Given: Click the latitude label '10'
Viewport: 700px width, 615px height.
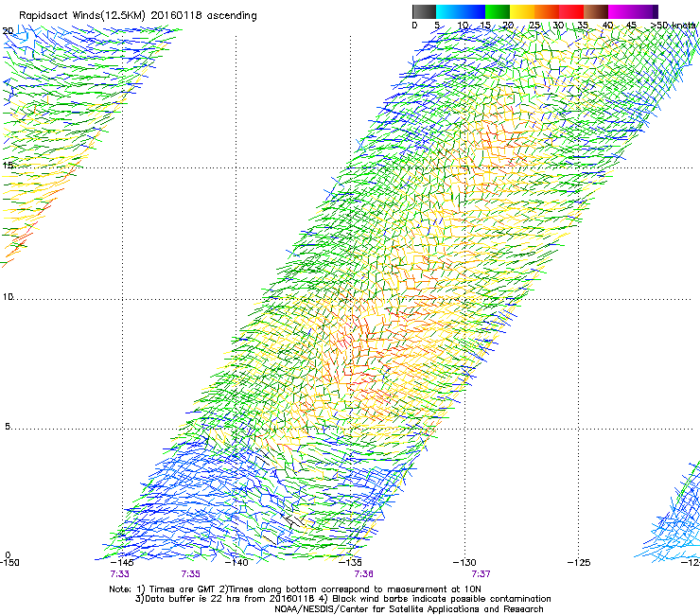Looking at the screenshot, I should (8, 296).
